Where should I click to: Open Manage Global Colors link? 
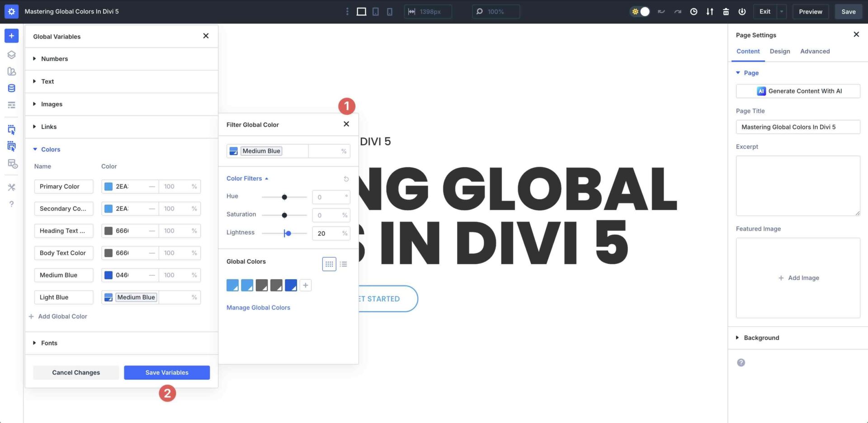tap(258, 307)
